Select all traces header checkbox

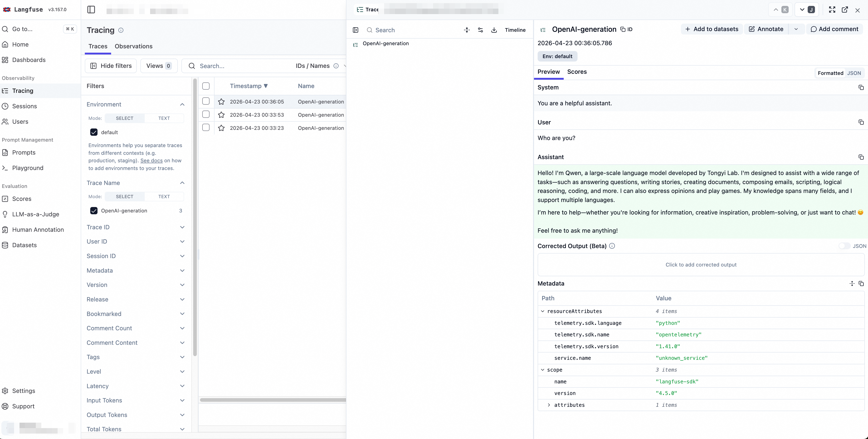(x=206, y=86)
